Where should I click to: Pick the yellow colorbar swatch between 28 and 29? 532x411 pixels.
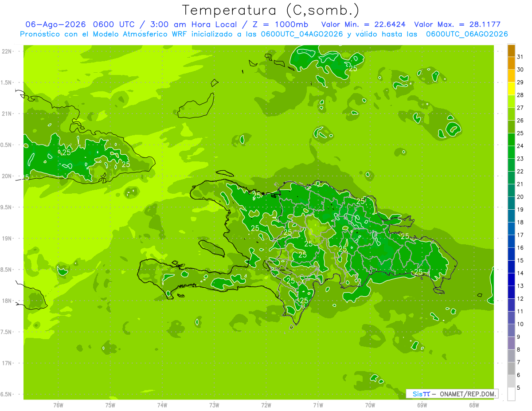(x=511, y=89)
